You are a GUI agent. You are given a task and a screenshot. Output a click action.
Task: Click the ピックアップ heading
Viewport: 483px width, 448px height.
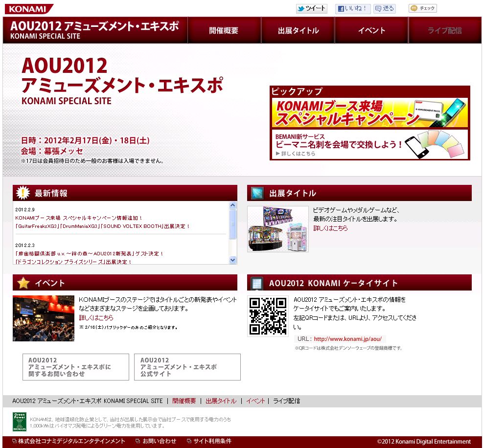[297, 91]
